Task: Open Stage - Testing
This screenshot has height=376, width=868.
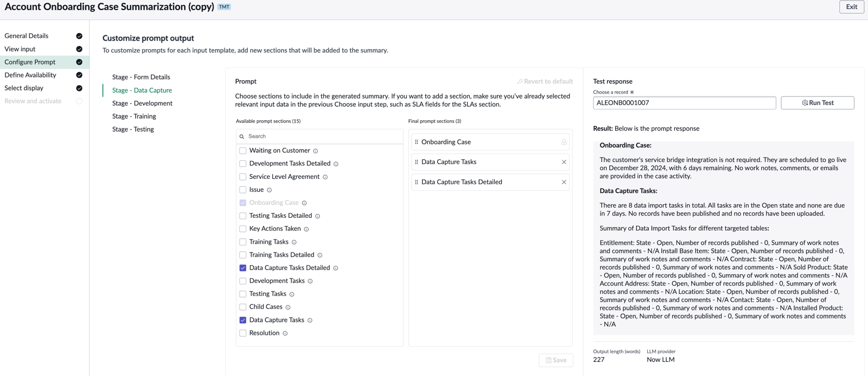Action: [133, 129]
